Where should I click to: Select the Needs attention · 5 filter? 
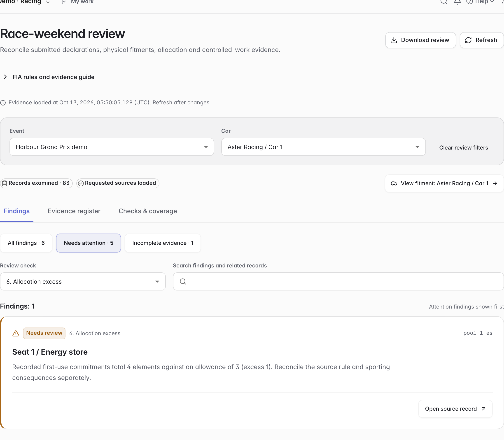point(88,243)
